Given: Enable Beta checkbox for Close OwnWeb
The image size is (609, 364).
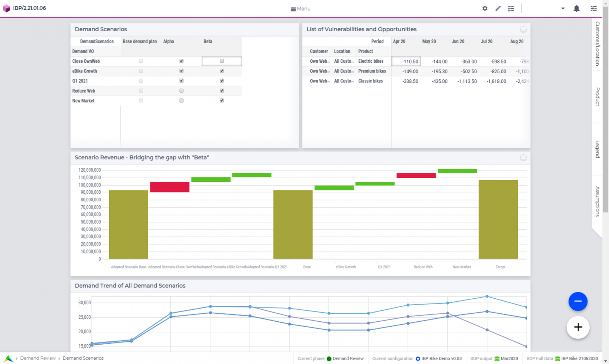Looking at the screenshot, I should coord(222,61).
